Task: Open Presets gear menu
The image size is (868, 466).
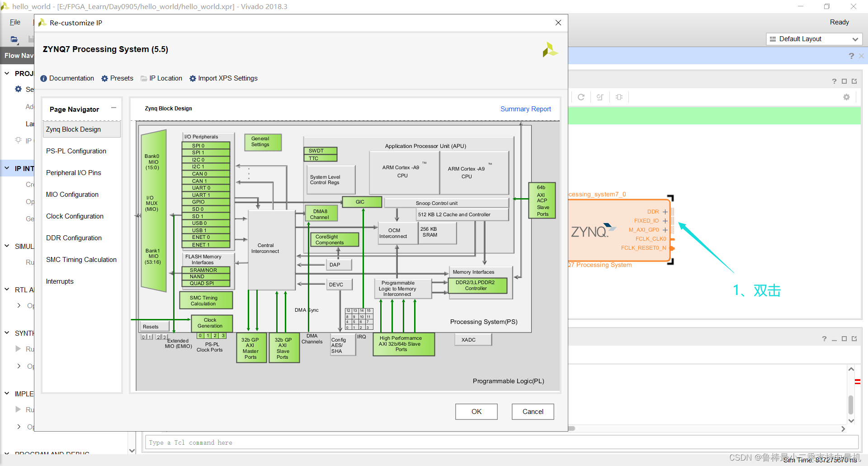Action: point(104,78)
